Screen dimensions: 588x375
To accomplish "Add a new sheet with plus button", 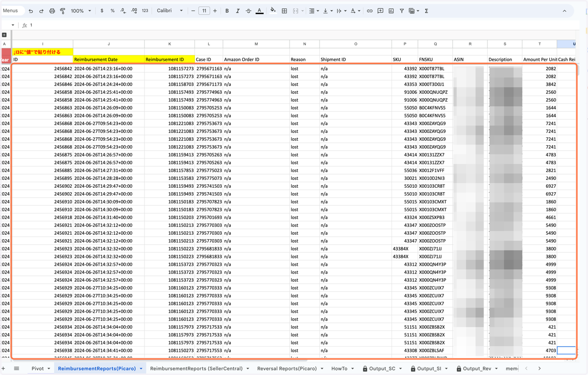I will tap(3, 369).
